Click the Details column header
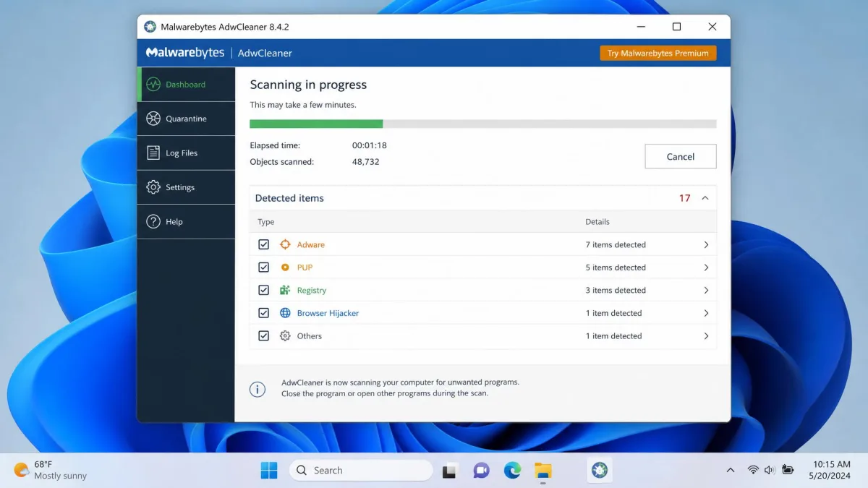Image resolution: width=868 pixels, height=488 pixels. pos(597,222)
